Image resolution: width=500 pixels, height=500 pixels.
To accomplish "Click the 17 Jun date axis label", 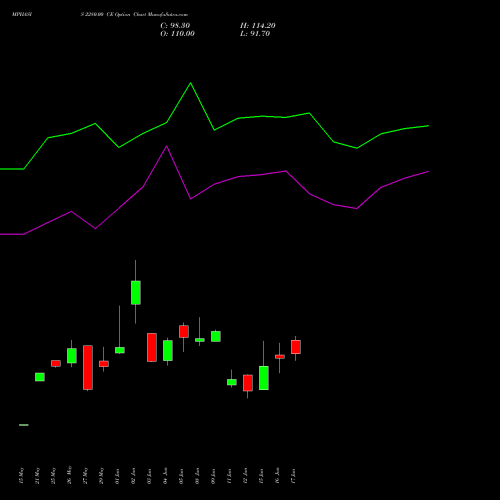I will click(293, 476).
